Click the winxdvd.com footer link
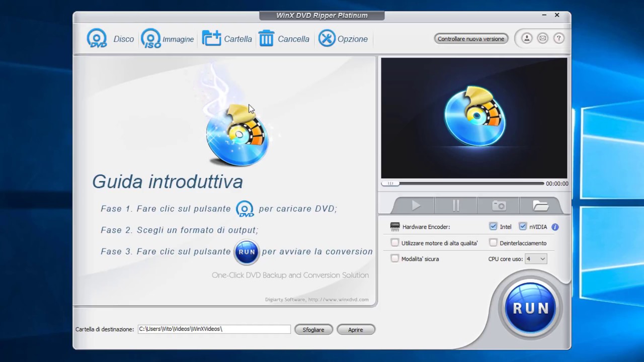Screen dimensions: 644x362 339,300
